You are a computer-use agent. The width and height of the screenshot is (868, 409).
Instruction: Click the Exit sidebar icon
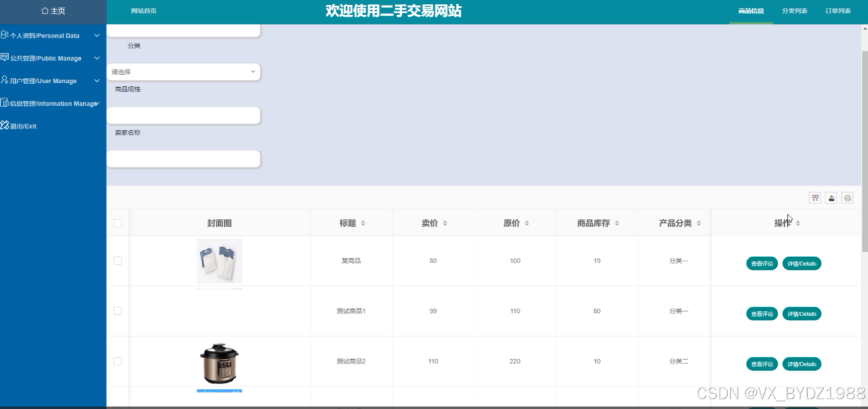pos(4,126)
